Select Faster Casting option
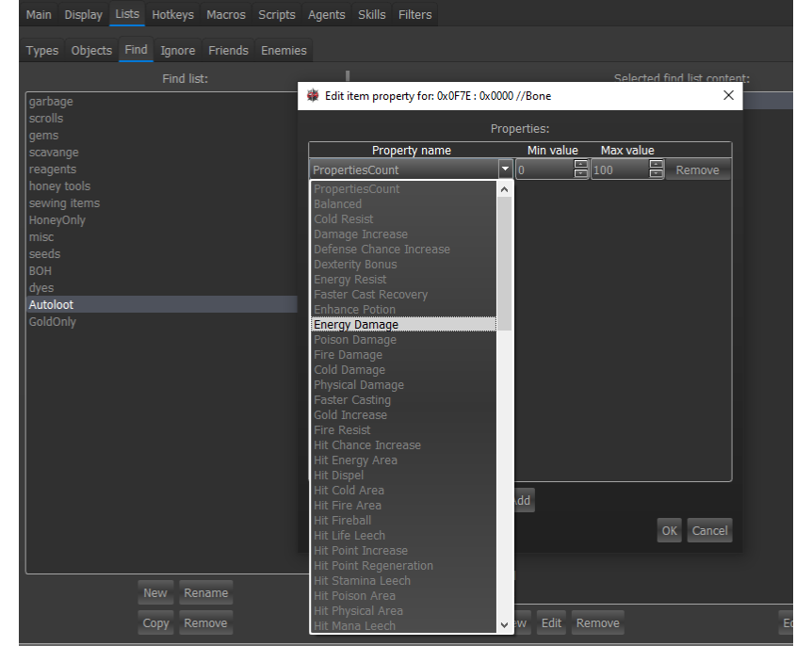The width and height of the screenshot is (812, 646). (x=403, y=399)
